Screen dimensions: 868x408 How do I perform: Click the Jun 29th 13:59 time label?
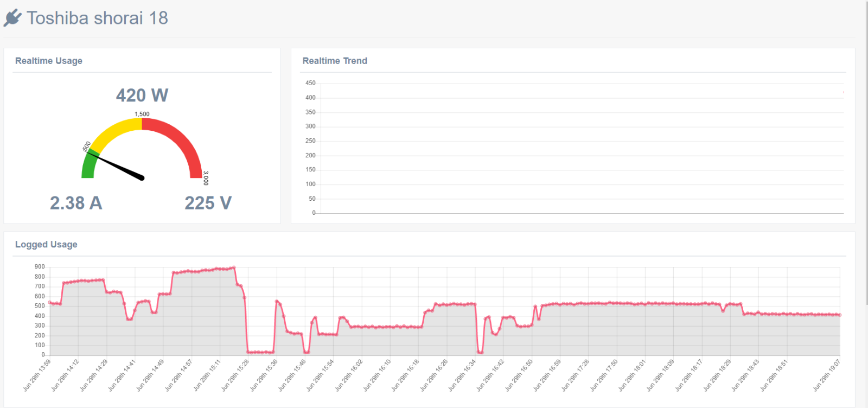click(37, 375)
